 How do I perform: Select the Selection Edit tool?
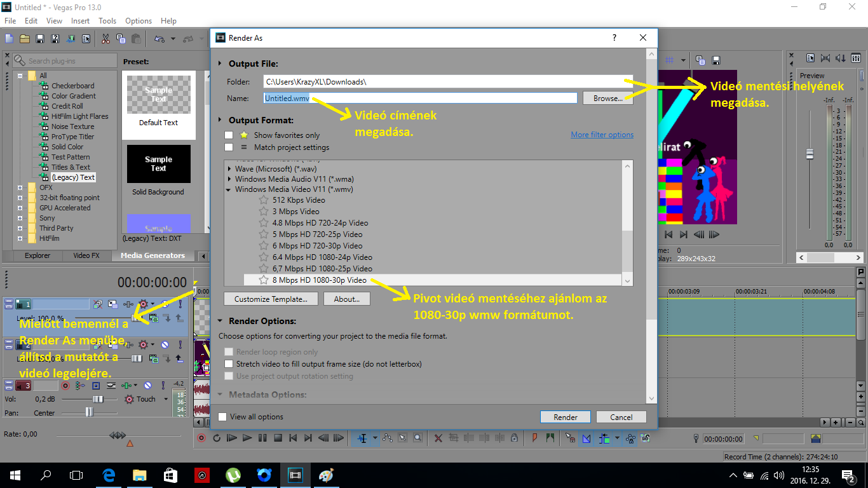tap(403, 438)
